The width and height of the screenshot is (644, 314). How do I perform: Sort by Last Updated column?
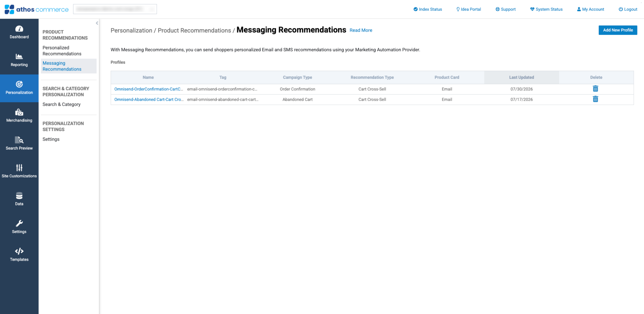521,78
